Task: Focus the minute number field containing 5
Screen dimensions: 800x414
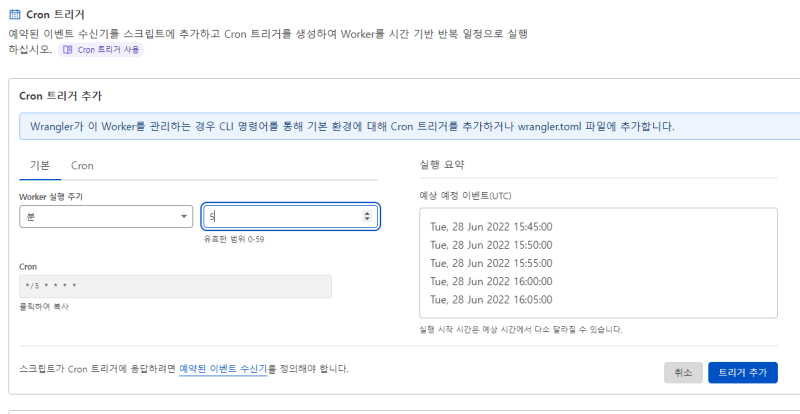Action: tap(280, 216)
